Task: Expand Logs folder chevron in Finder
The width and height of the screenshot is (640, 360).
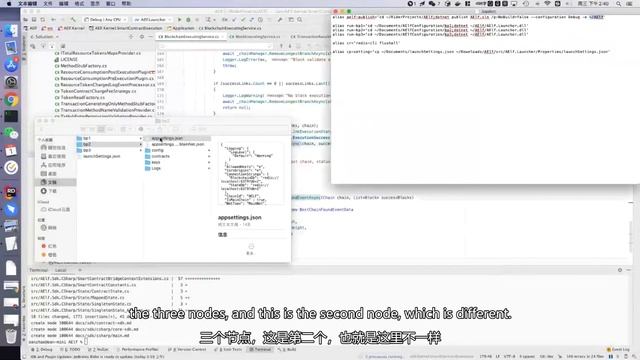Action: click(x=209, y=168)
